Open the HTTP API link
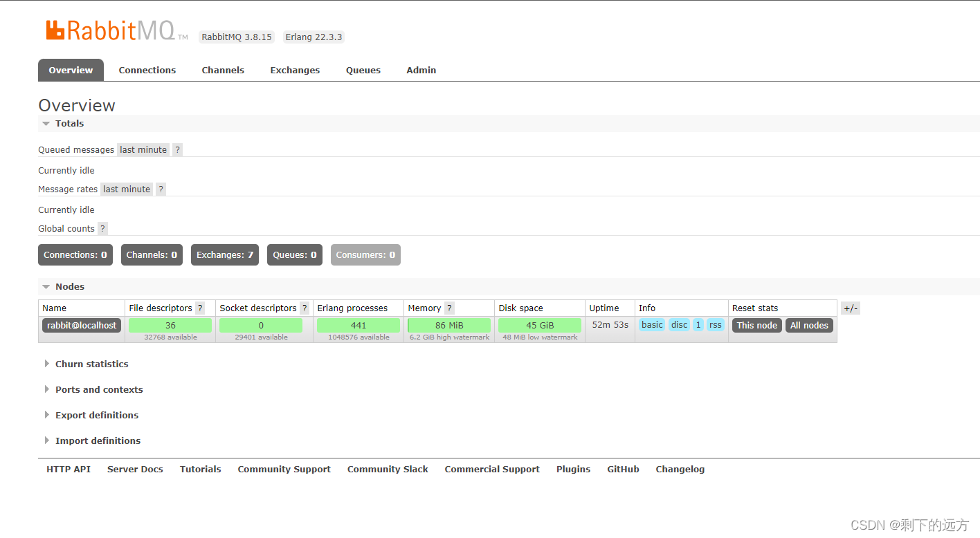This screenshot has width=980, height=538. pyautogui.click(x=69, y=469)
